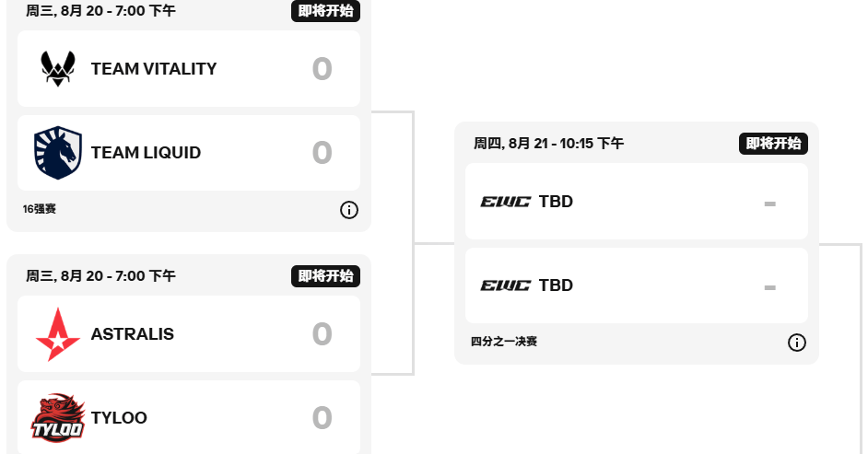The image size is (868, 454).
Task: Click Team Vitality score zero
Action: [323, 69]
